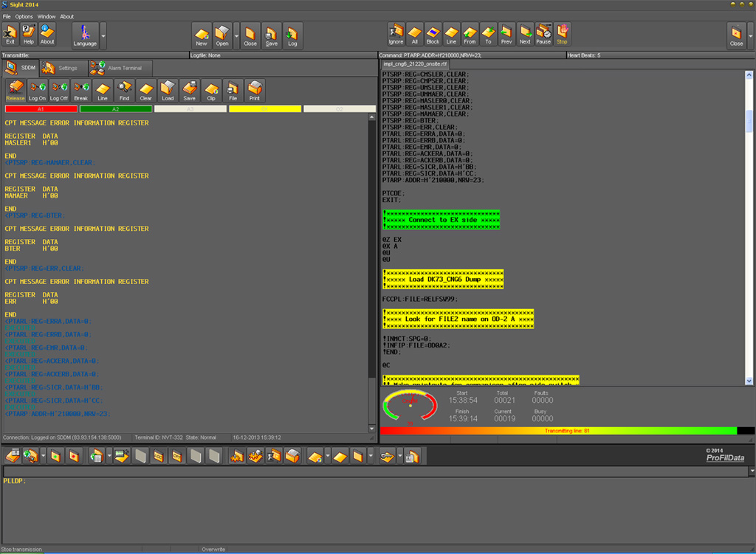Click the Log icon in the top toolbar
Viewport: 756px width, 554px height.
coord(292,35)
